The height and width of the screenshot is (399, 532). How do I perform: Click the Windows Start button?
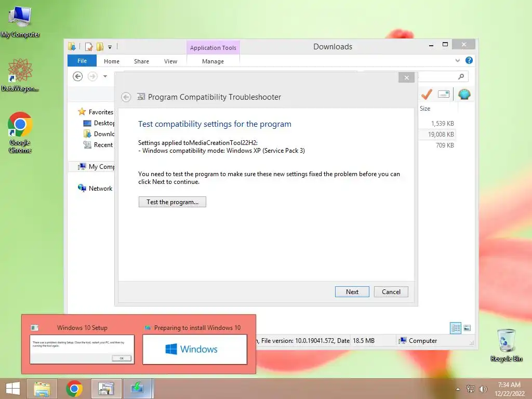pos(13,389)
